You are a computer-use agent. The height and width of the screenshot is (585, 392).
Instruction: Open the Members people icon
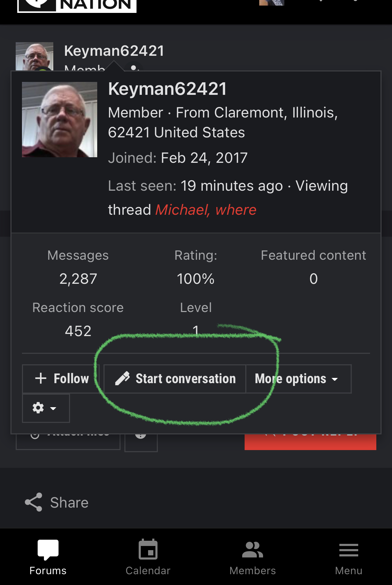[253, 550]
